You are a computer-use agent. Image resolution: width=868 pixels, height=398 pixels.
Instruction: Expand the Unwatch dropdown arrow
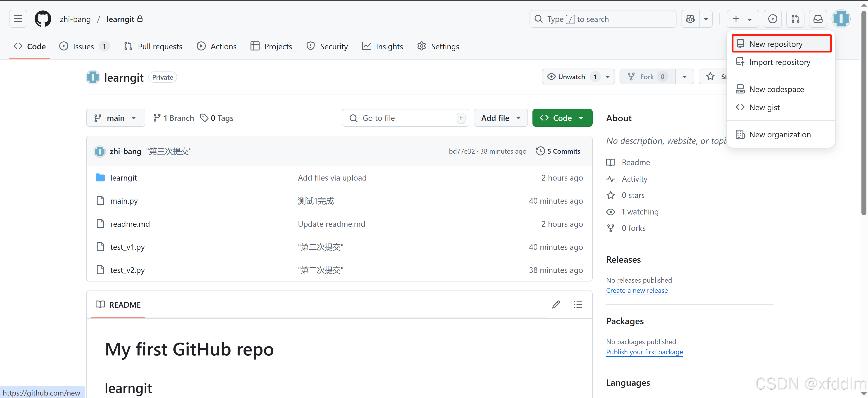tap(608, 76)
